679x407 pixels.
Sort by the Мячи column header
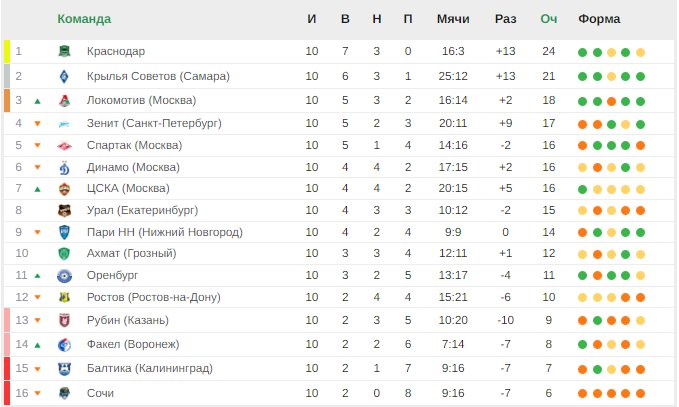coord(453,19)
